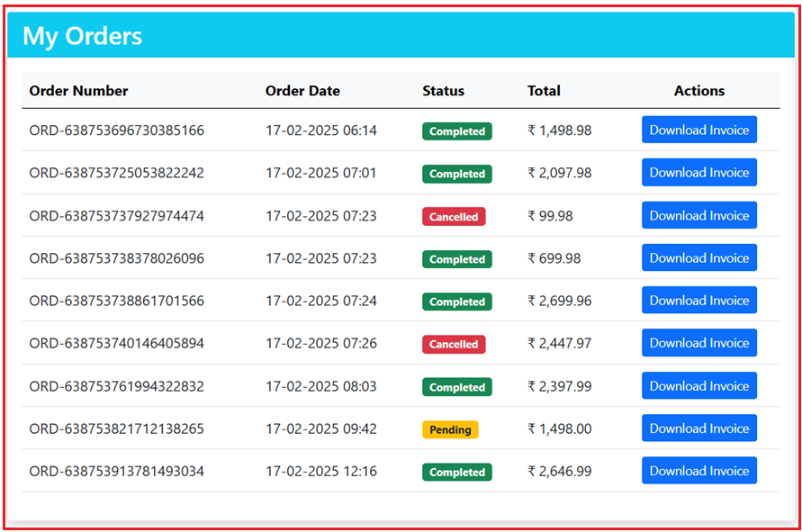
Task: Download invoice for order ORD-638753696730385166
Action: click(x=699, y=130)
